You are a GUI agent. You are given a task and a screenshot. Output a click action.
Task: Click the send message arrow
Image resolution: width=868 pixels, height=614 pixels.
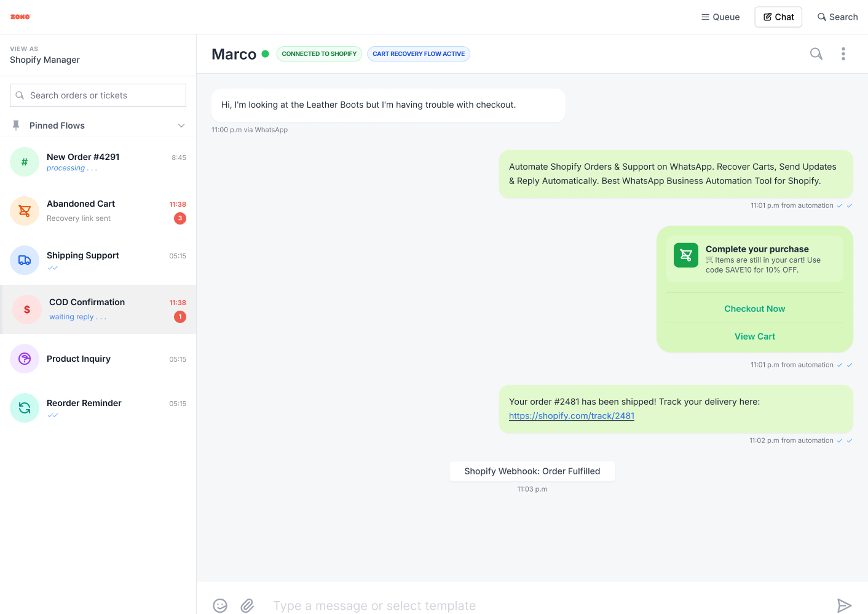click(845, 606)
